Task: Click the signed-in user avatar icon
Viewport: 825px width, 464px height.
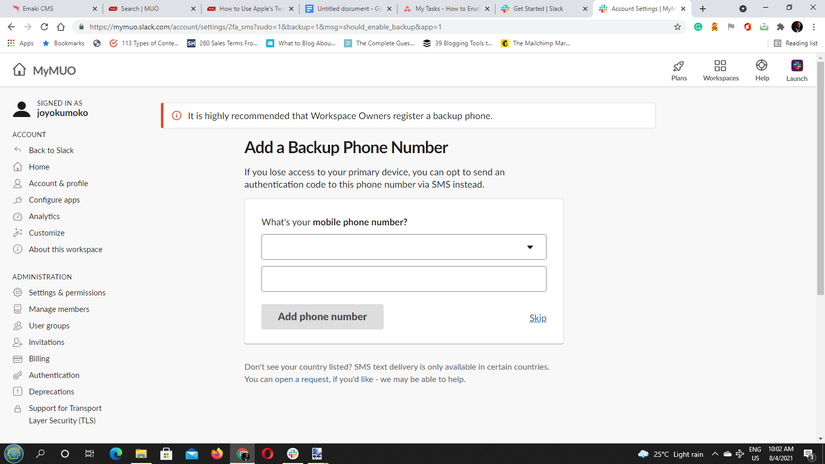Action: [22, 109]
